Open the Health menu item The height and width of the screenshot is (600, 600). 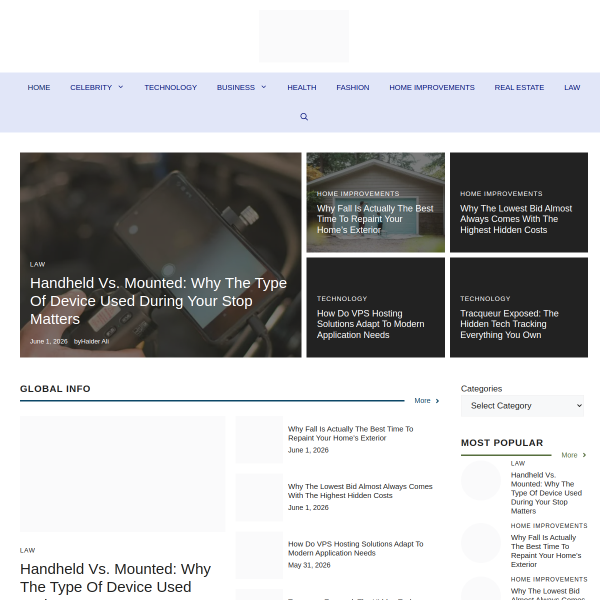pyautogui.click(x=302, y=88)
